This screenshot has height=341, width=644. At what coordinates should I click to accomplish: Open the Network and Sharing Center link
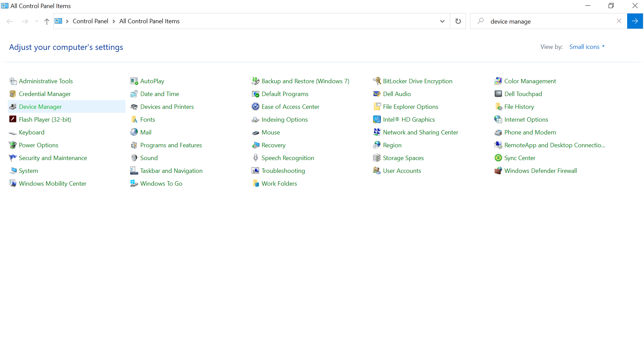(420, 132)
